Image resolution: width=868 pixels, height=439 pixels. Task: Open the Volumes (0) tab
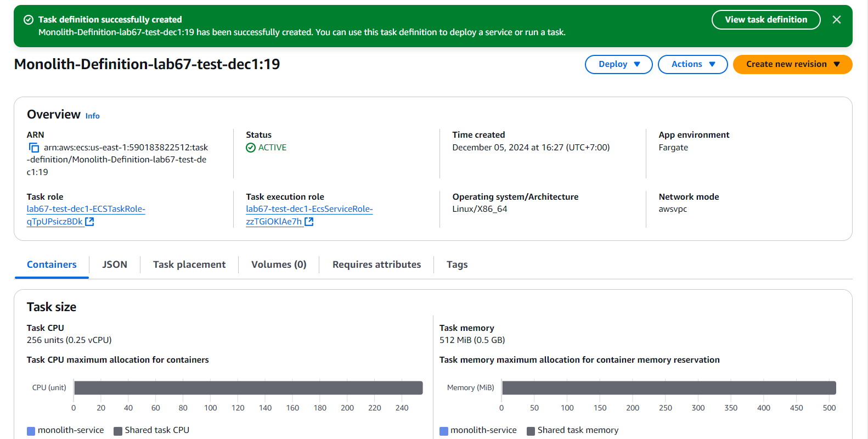(279, 264)
